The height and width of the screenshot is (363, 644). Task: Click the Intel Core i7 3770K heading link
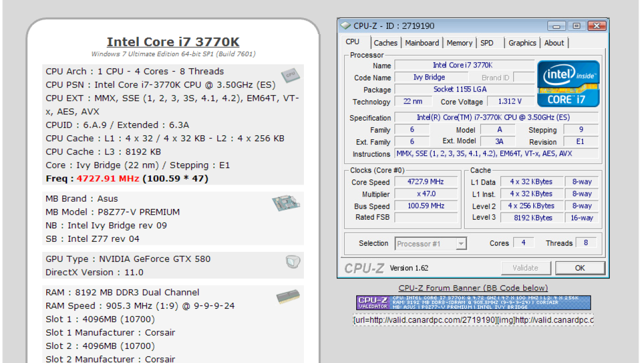(173, 42)
